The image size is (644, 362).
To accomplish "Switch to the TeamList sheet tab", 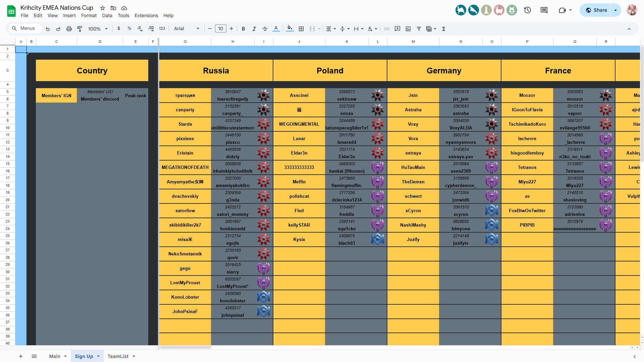I will pos(118,356).
